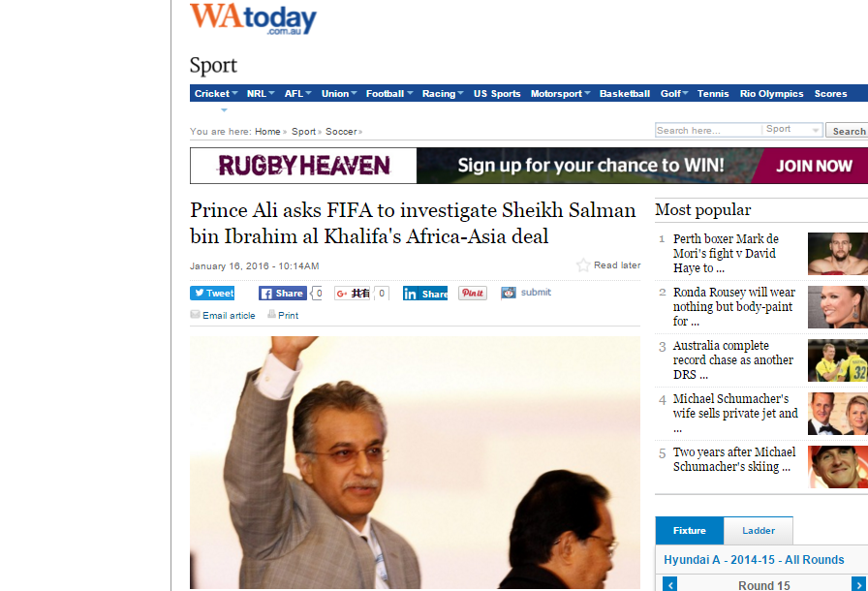Open the Rio Olympics menu item
Screen dimensions: 868x591
771,94
